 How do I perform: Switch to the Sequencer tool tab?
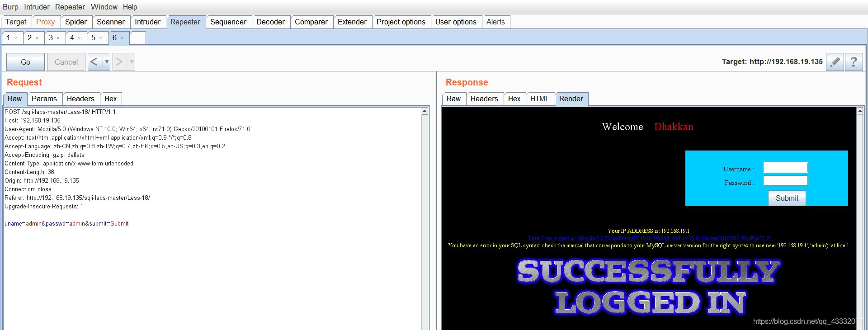(228, 22)
